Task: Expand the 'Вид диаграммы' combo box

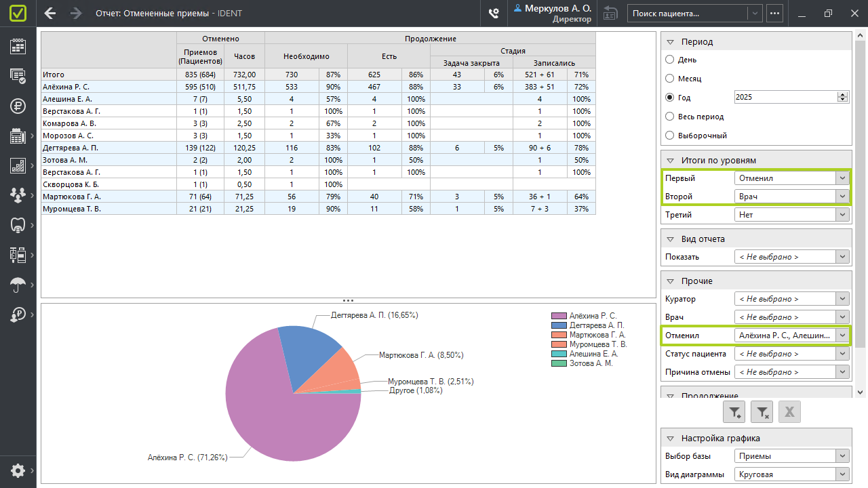Action: [x=842, y=474]
